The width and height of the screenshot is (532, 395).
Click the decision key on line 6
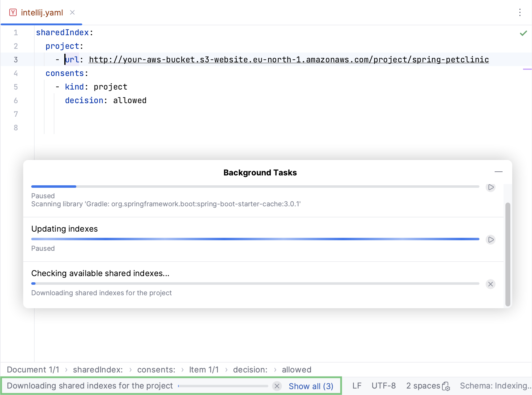[x=84, y=100]
